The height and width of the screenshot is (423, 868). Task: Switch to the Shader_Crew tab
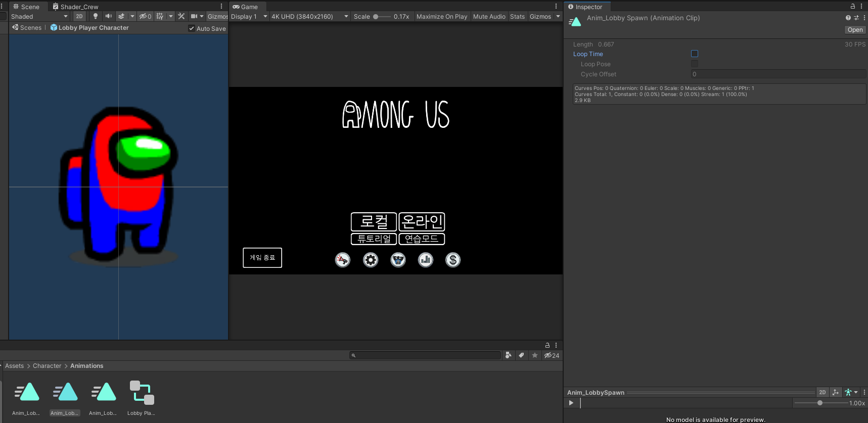(x=76, y=7)
